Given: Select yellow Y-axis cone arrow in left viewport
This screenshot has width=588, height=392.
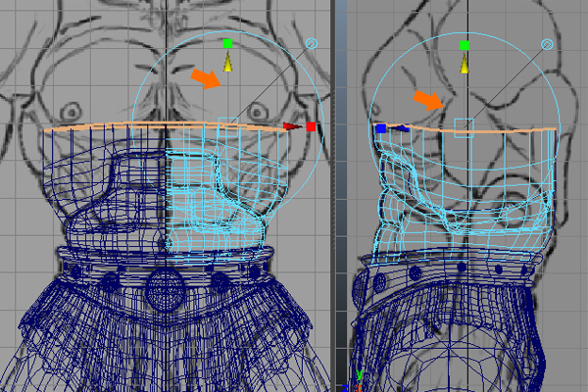Looking at the screenshot, I should (x=227, y=62).
